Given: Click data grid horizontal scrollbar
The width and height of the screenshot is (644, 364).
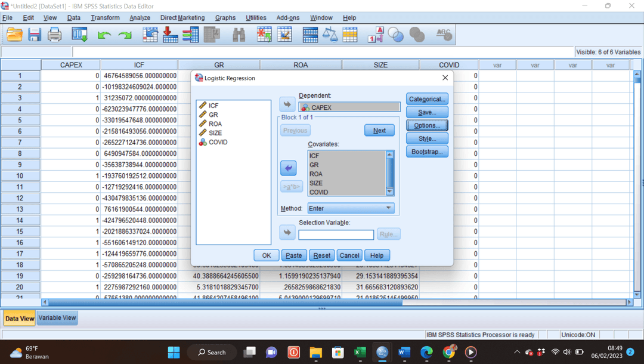Looking at the screenshot, I should pos(225,302).
